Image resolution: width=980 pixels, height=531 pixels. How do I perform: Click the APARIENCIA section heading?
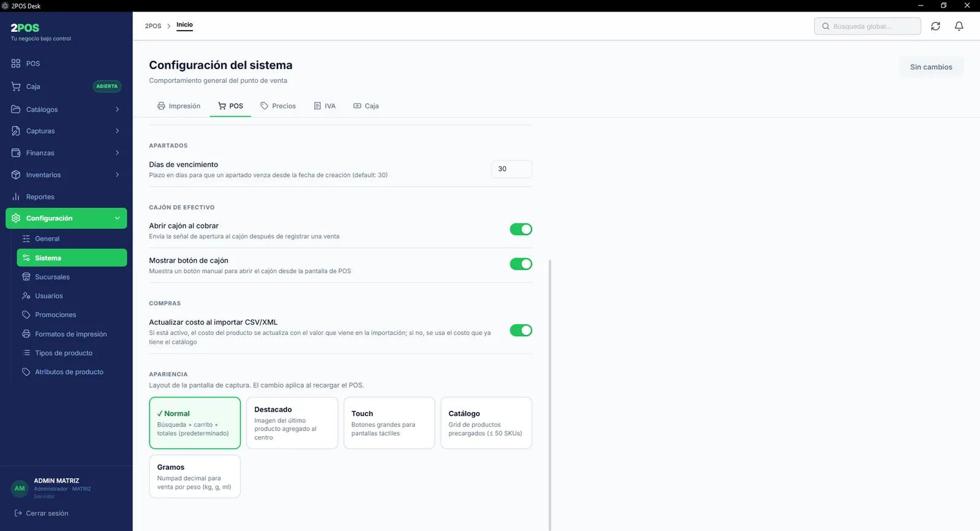(168, 374)
